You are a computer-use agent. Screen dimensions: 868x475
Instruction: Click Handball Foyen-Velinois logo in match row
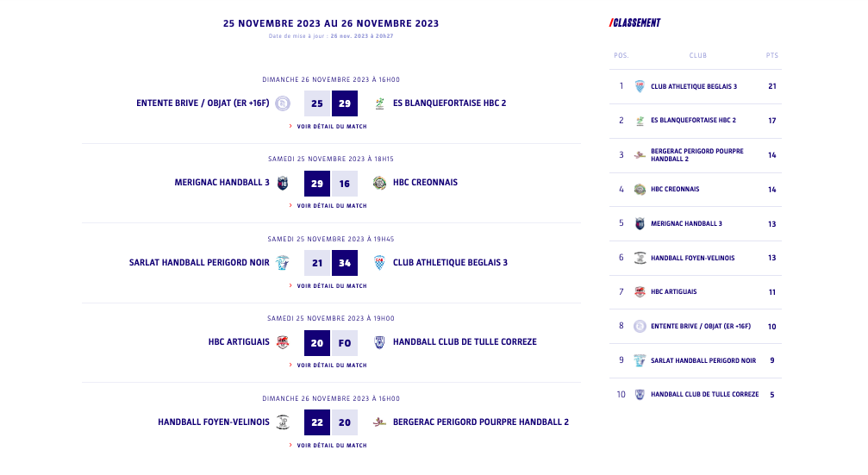point(283,422)
